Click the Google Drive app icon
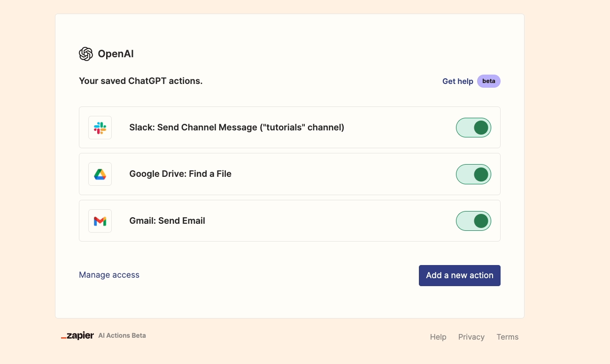 100,174
